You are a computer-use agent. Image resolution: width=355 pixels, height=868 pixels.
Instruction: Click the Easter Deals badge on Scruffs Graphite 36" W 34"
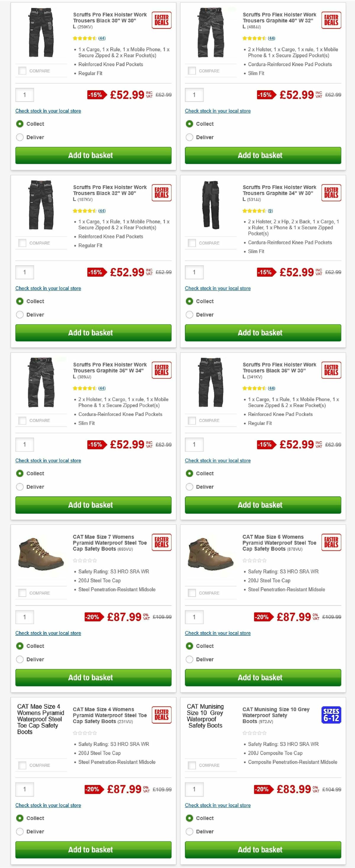click(161, 370)
